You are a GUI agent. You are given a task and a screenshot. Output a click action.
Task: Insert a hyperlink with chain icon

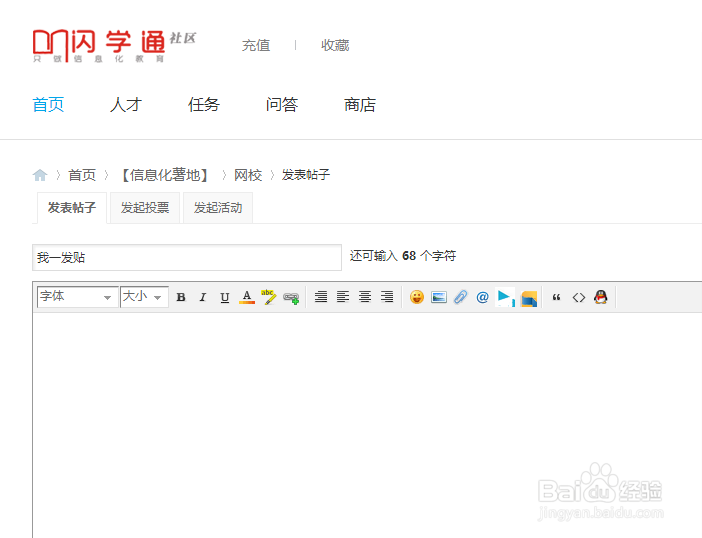(291, 298)
